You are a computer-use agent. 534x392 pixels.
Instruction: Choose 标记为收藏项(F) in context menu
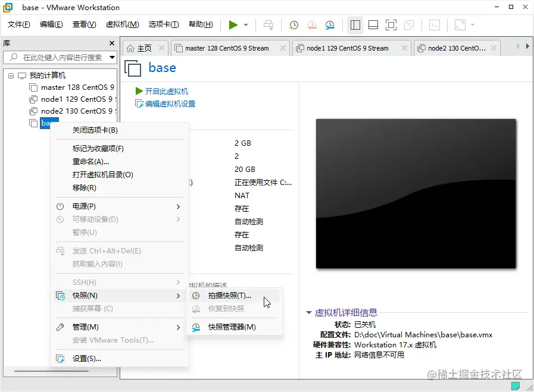coord(120,148)
